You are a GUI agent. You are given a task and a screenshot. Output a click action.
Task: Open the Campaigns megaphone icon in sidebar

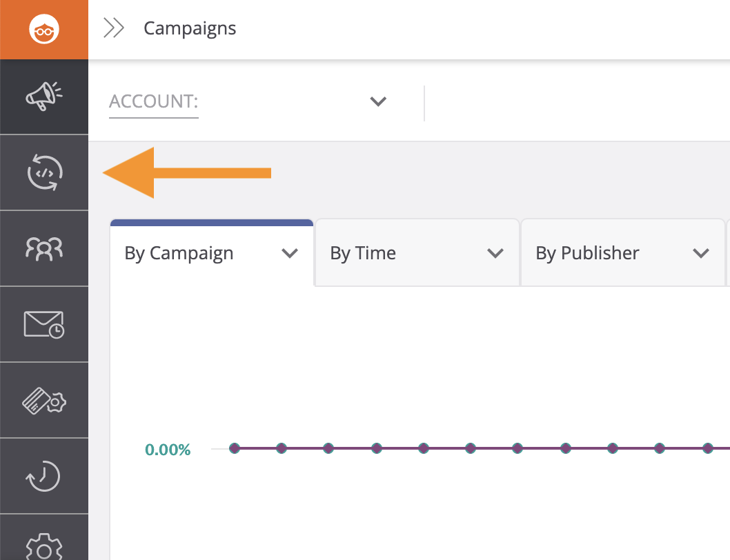coord(44,97)
